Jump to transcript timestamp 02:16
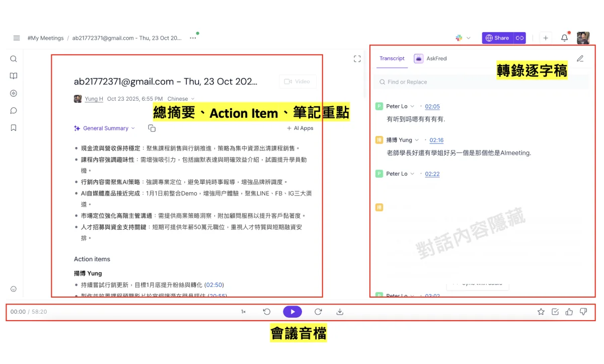Viewport: 604px width, 364px height. [436, 140]
